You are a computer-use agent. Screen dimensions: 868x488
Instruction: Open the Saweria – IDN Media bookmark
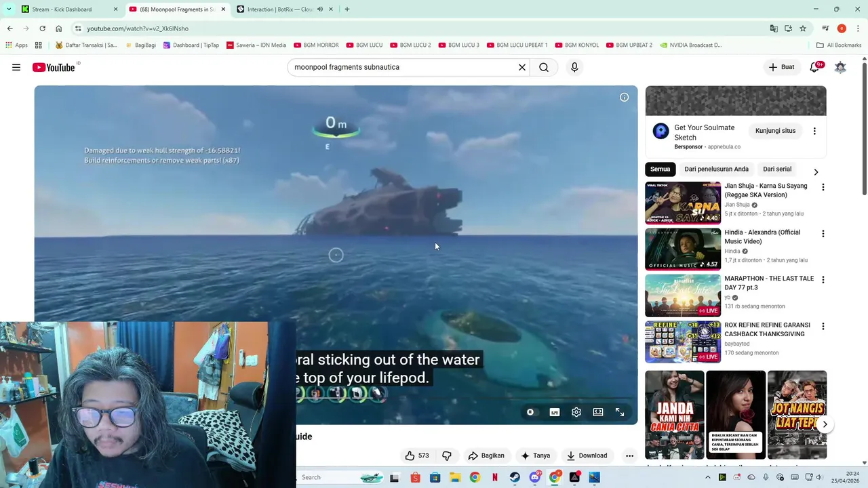click(256, 45)
